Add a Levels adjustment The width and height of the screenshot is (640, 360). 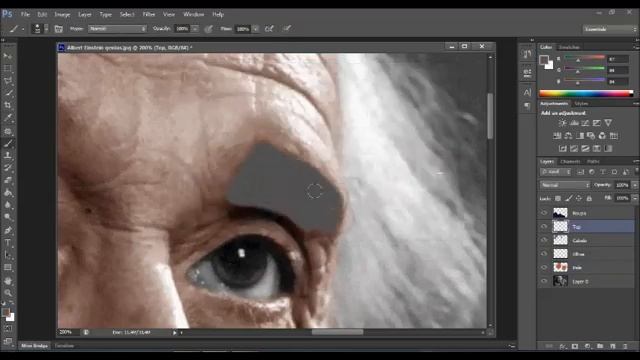tap(574, 123)
